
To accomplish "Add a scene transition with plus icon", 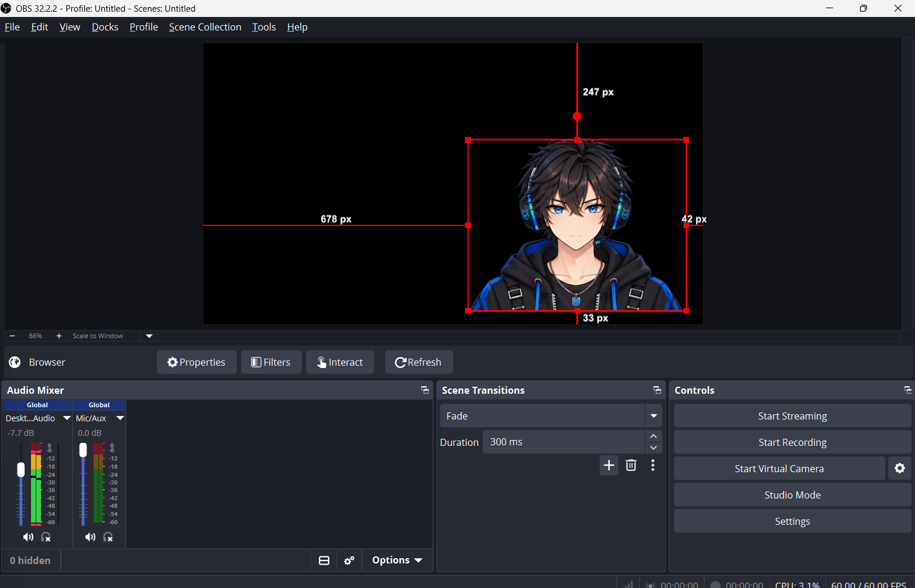I will [609, 465].
